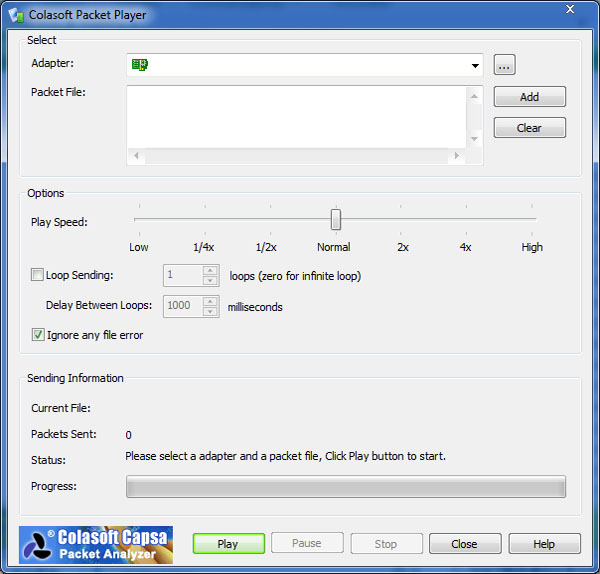Open the Adapter dropdown list

click(x=475, y=65)
